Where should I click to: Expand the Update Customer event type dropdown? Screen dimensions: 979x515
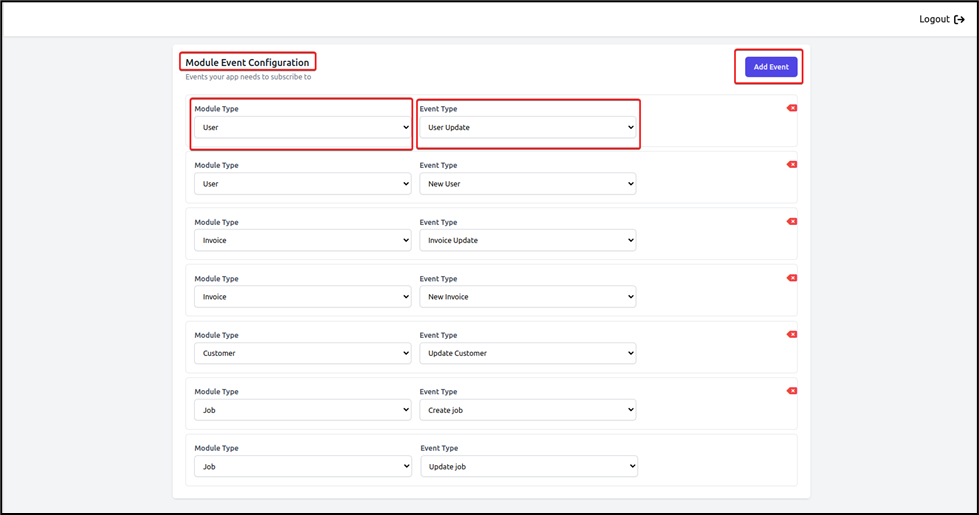pos(528,353)
